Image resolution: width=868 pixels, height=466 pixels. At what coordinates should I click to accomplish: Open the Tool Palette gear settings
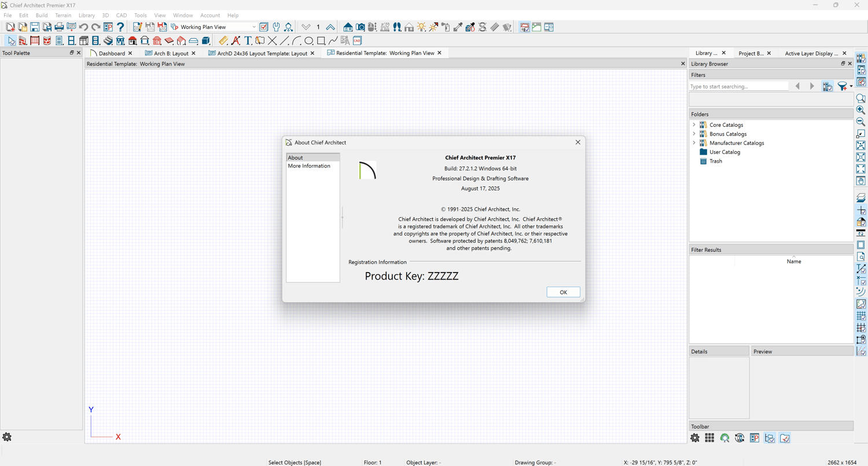(7, 437)
